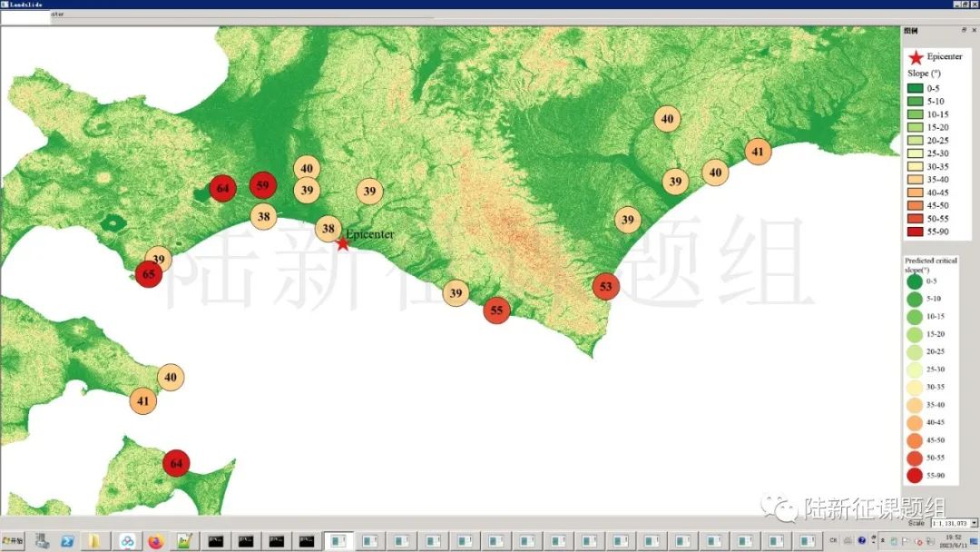Switch to the first command prompt window

click(x=216, y=541)
